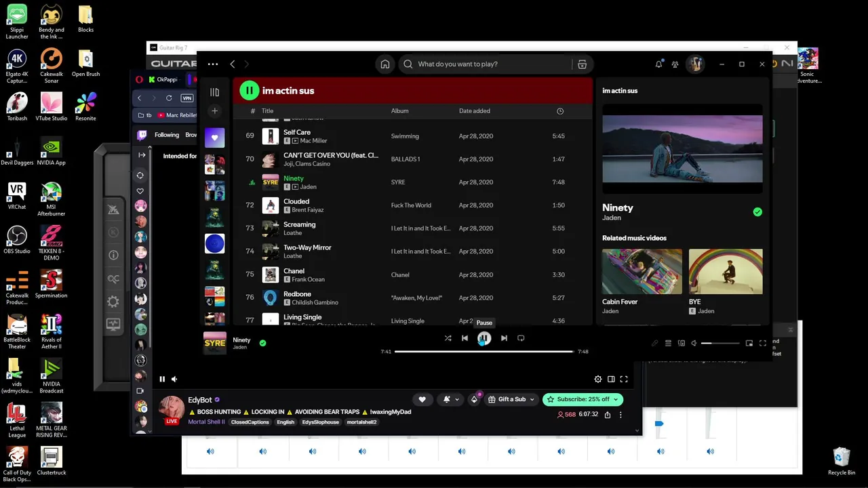Toggle the saved checkmark in Now Playing panel

[x=757, y=212]
